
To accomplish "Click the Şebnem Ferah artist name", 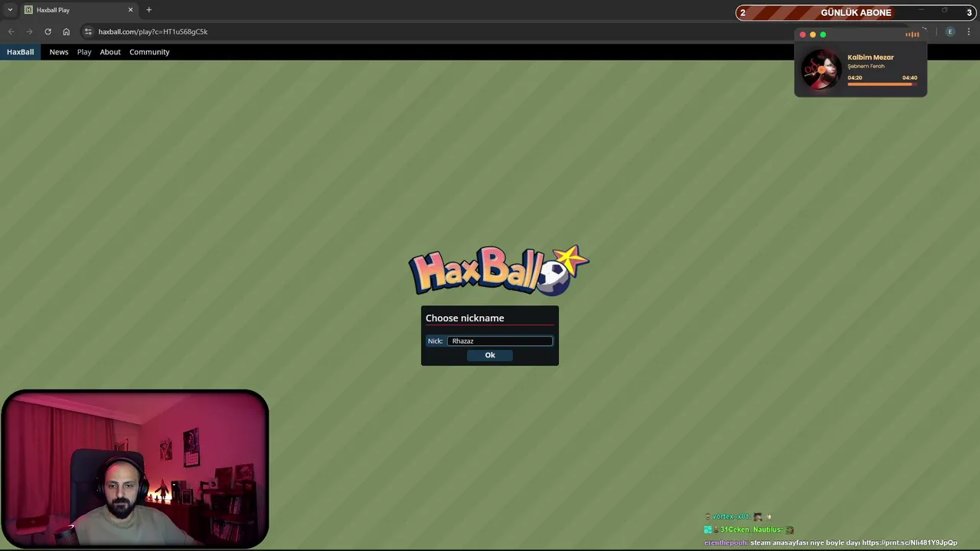I will [x=866, y=67].
